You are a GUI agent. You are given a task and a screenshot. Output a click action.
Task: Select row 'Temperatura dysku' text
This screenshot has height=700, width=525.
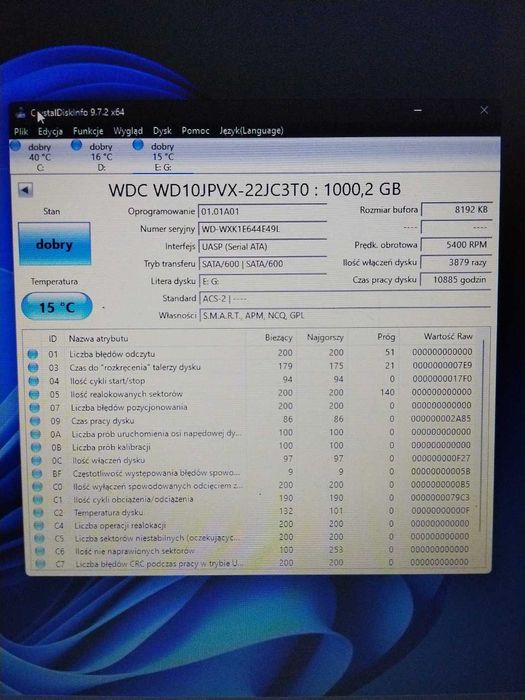(x=108, y=512)
